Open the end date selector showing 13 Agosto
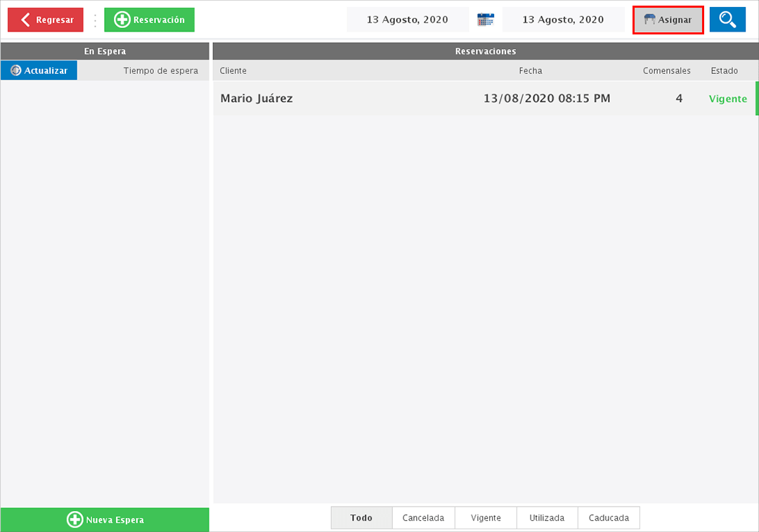 [564, 19]
